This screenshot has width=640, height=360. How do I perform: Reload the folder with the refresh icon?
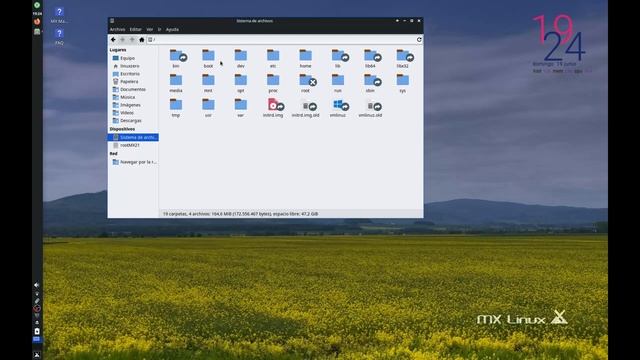pyautogui.click(x=419, y=40)
